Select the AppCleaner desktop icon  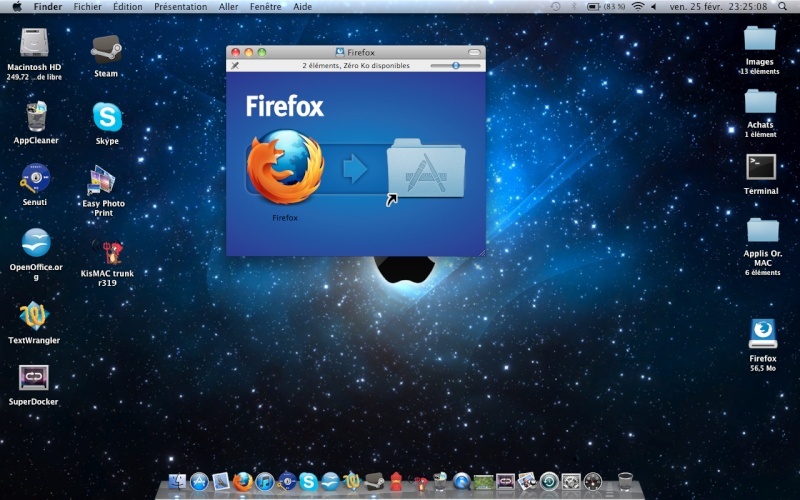[x=36, y=116]
